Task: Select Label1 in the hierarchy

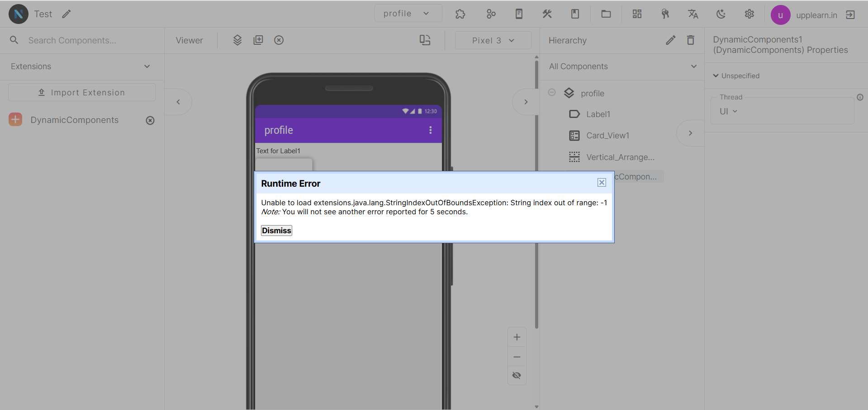Action: (598, 114)
